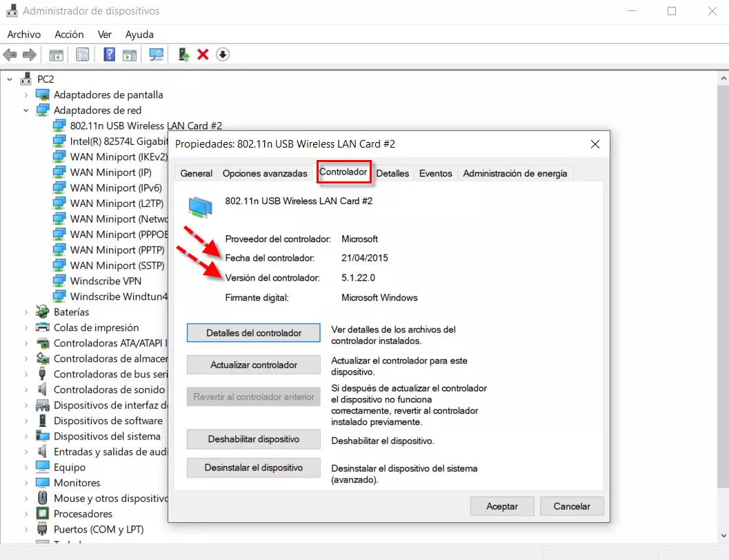Switch to the Opciones avanzadas tab

point(265,173)
